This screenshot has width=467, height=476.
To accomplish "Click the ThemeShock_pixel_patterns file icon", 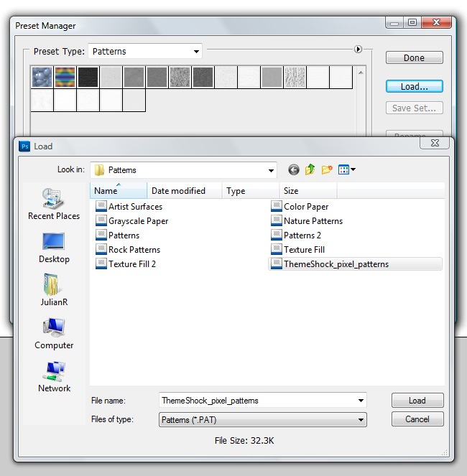I will tap(276, 263).
